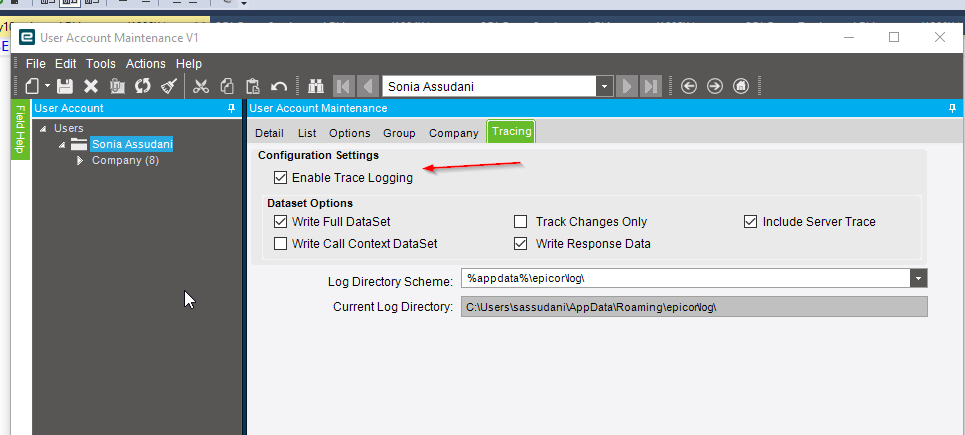Click the Delete X toolbar icon
965x435 pixels.
click(x=91, y=86)
